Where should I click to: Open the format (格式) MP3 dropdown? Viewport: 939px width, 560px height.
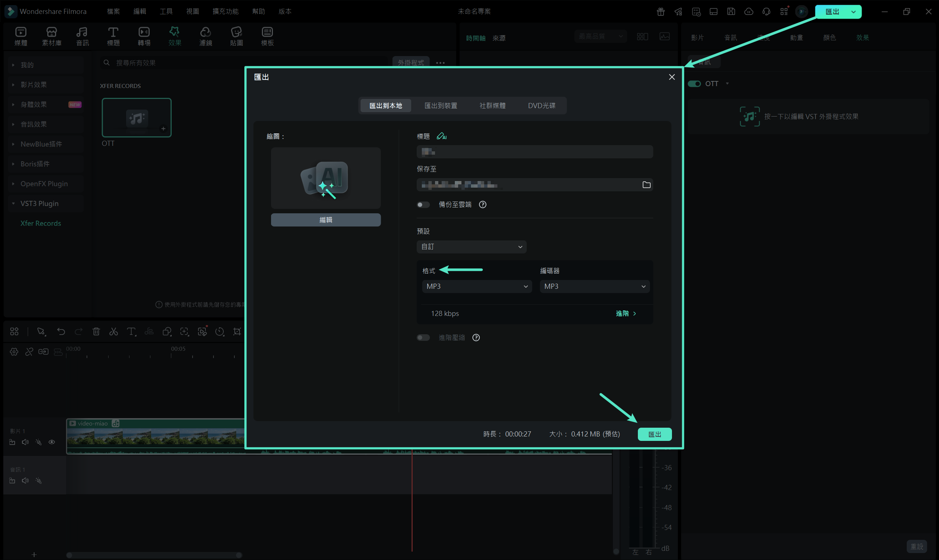[x=476, y=287]
